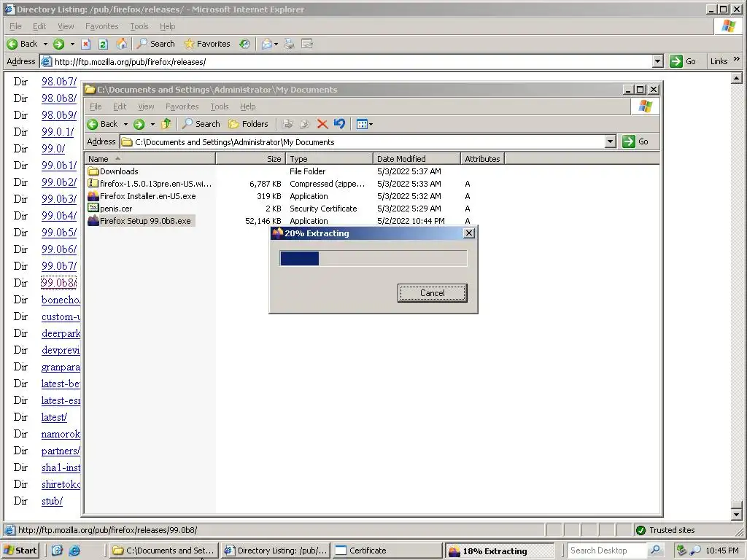Viewport: 747px width, 560px height.
Task: Click the blue Undo icon in Explorer toolbar
Action: click(340, 124)
